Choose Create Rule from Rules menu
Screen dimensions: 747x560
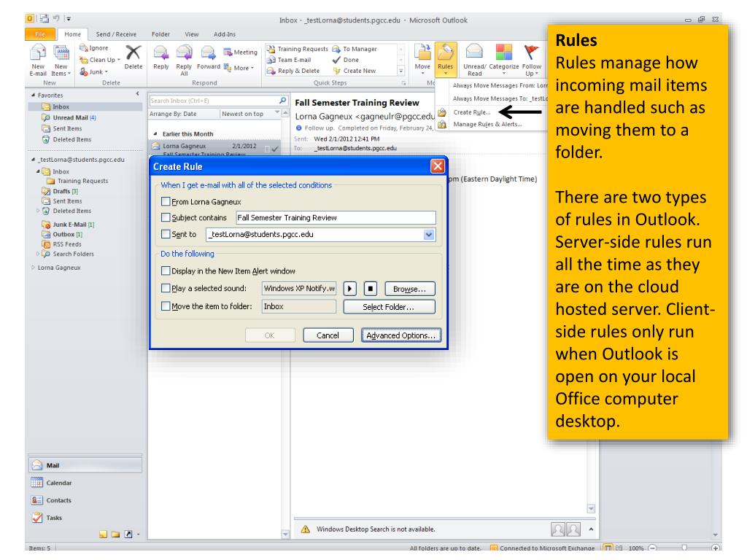pos(472,112)
